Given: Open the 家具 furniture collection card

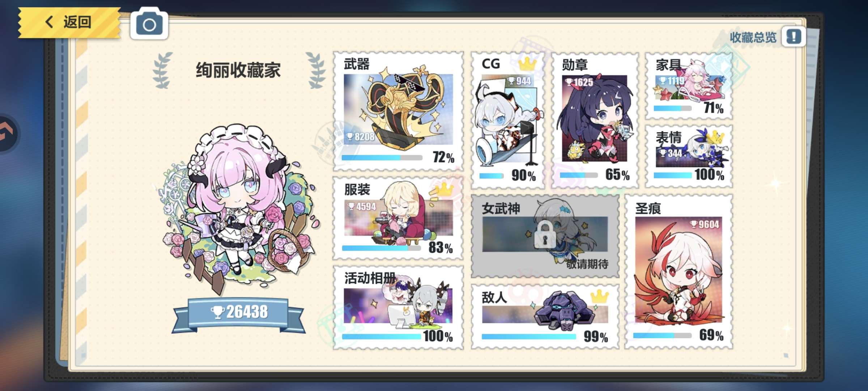Looking at the screenshot, I should pos(689,86).
